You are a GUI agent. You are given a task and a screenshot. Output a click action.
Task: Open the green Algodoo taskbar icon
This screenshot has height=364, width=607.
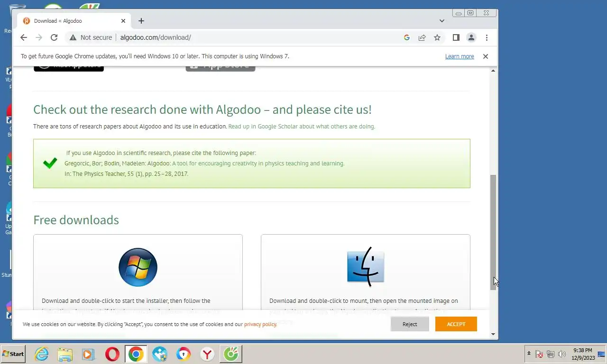(231, 354)
